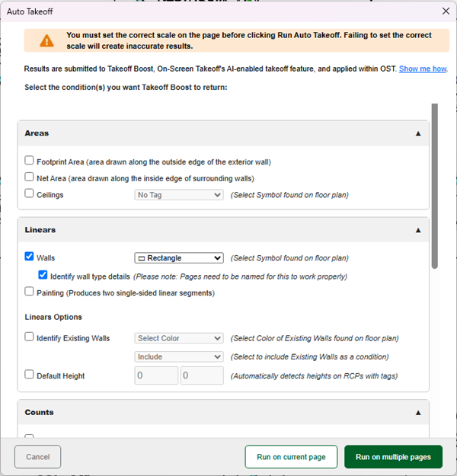457x476 pixels.
Task: Check Identify Existing Walls
Action: point(29,337)
